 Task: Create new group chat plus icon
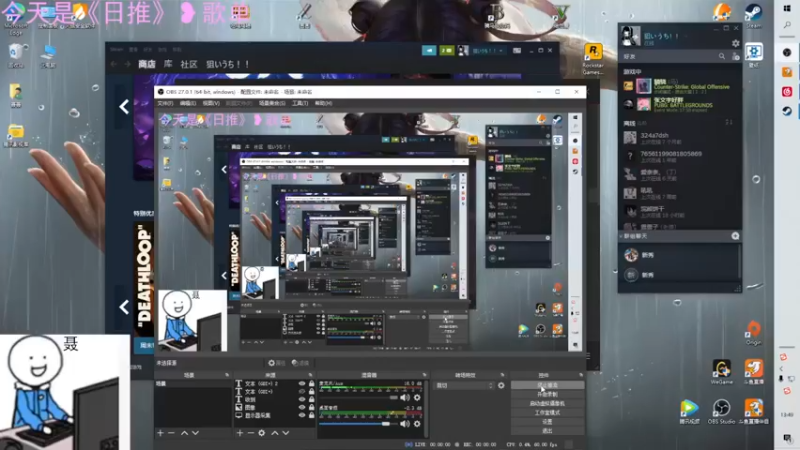click(735, 236)
